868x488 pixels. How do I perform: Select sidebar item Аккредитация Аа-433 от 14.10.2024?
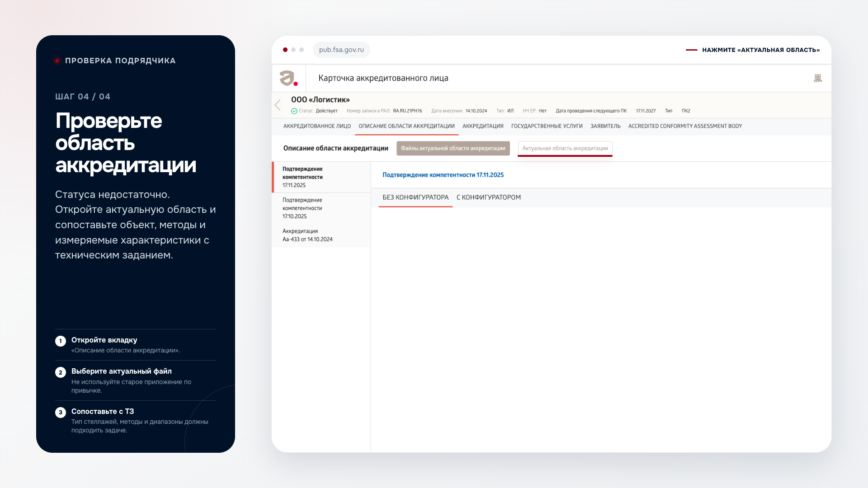pos(321,235)
